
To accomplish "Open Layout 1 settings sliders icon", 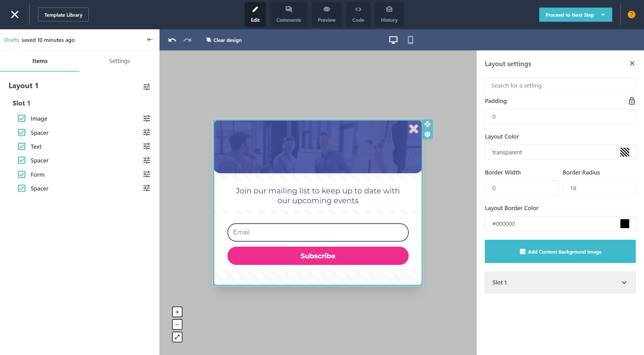I will coord(147,87).
